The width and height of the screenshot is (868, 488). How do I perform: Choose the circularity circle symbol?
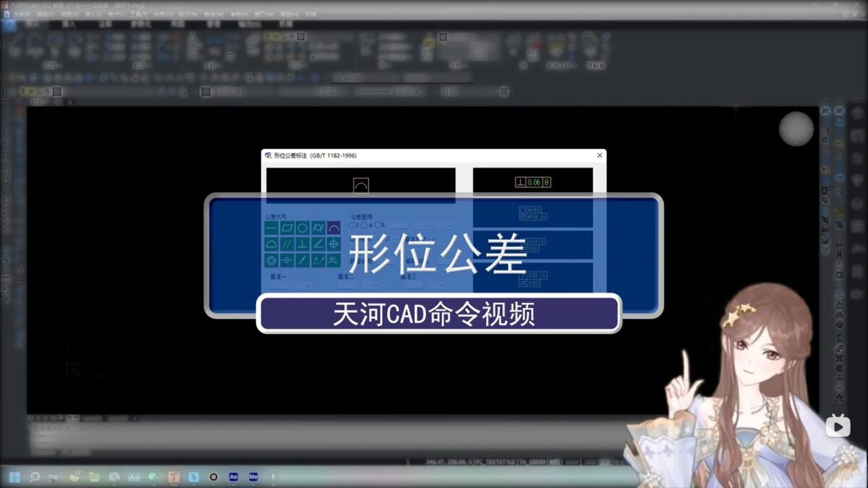(302, 228)
